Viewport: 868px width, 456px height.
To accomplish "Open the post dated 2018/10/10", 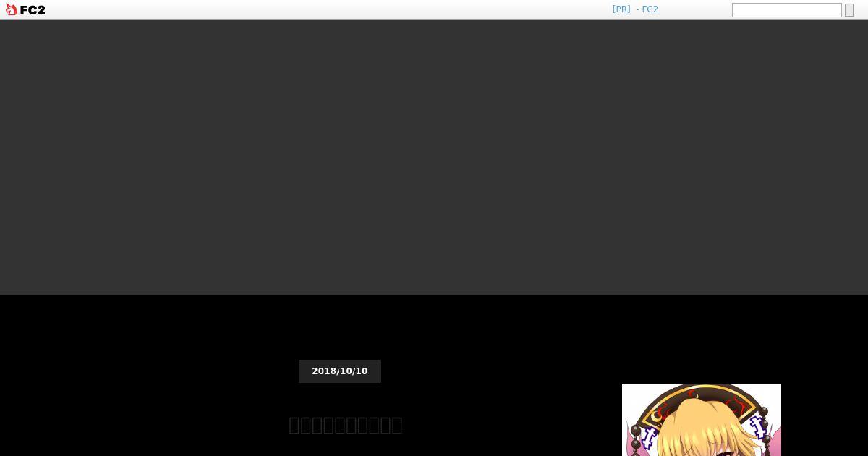I will click(x=340, y=371).
